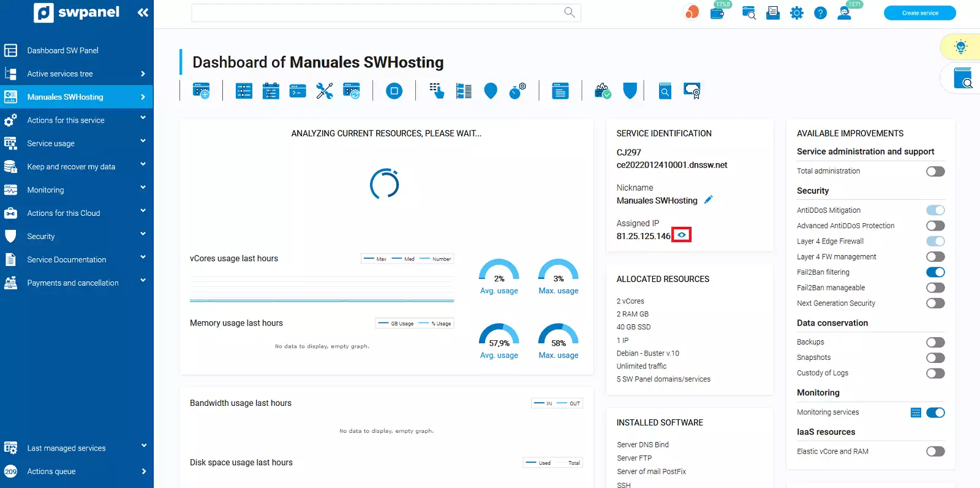Image resolution: width=980 pixels, height=488 pixels.
Task: Collapse sidebar with the double chevron icon
Action: [x=143, y=12]
